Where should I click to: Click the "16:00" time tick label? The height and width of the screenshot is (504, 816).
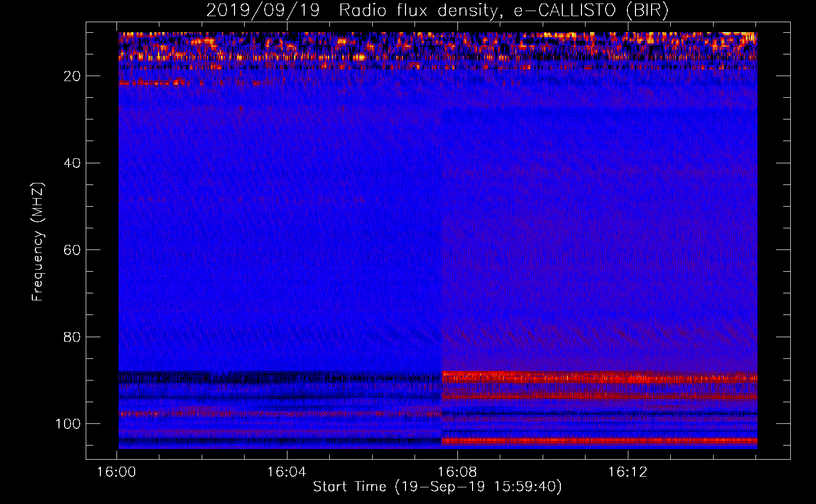[x=116, y=472]
